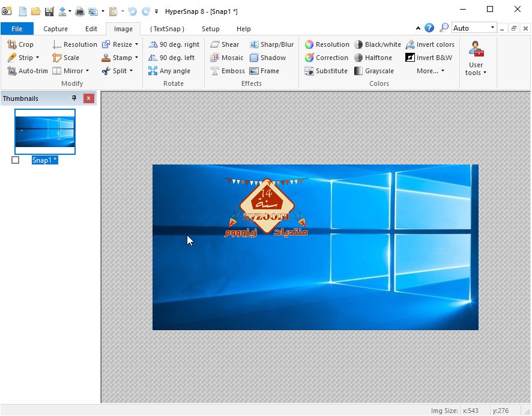Viewport: 532px width, 416px height.
Task: Open color Resolution in Colors group
Action: 327,44
